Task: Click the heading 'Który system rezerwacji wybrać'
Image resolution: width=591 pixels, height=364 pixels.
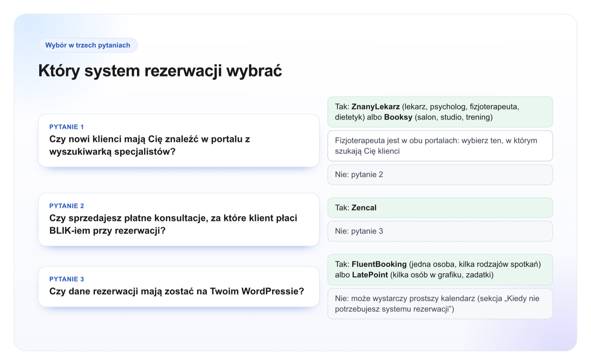Action: click(x=160, y=71)
